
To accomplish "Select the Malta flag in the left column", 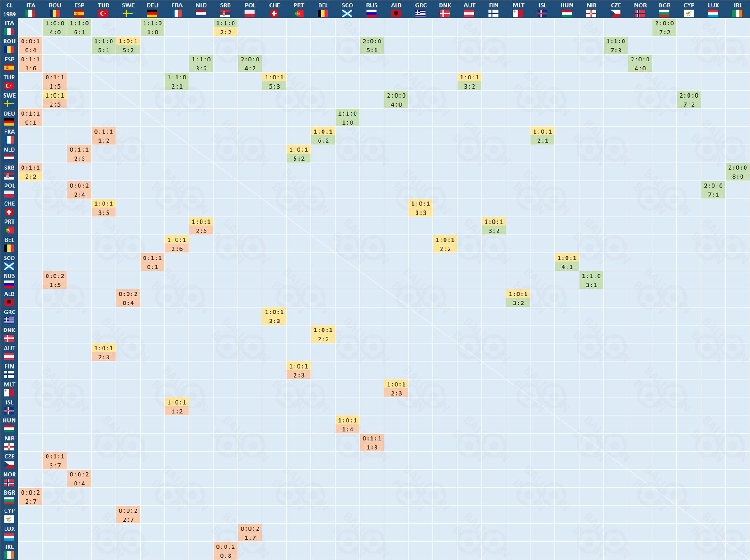I will pos(9,392).
